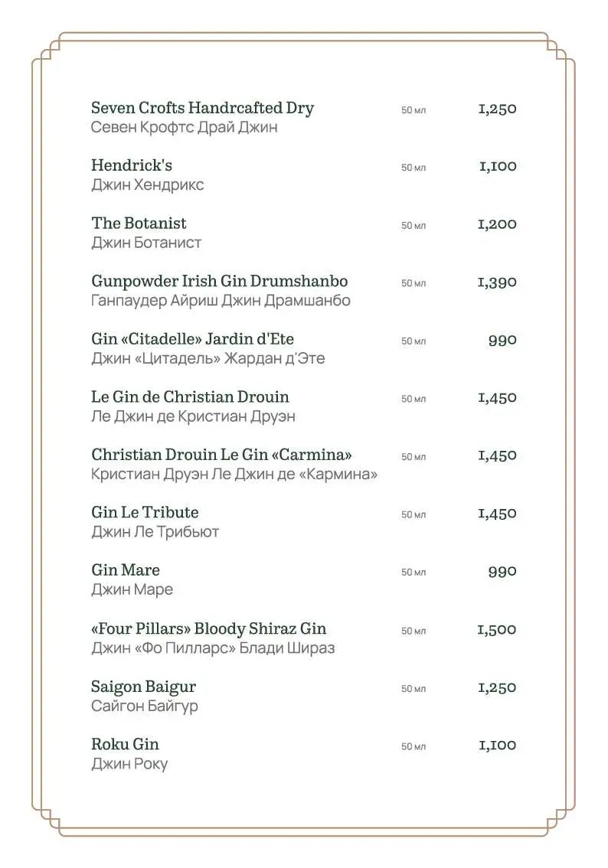608x868 pixels.
Task: Click Four Pillars Bloody Shiraz Gin
Action: tap(209, 629)
